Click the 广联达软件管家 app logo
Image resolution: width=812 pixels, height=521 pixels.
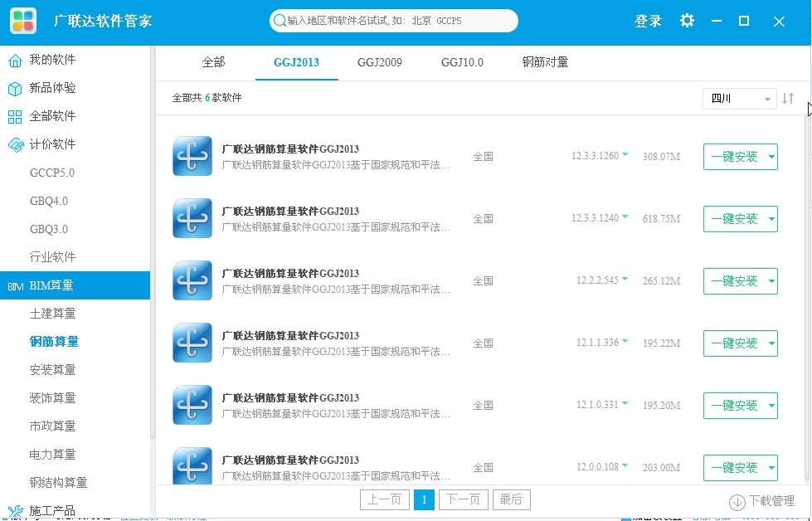point(22,22)
